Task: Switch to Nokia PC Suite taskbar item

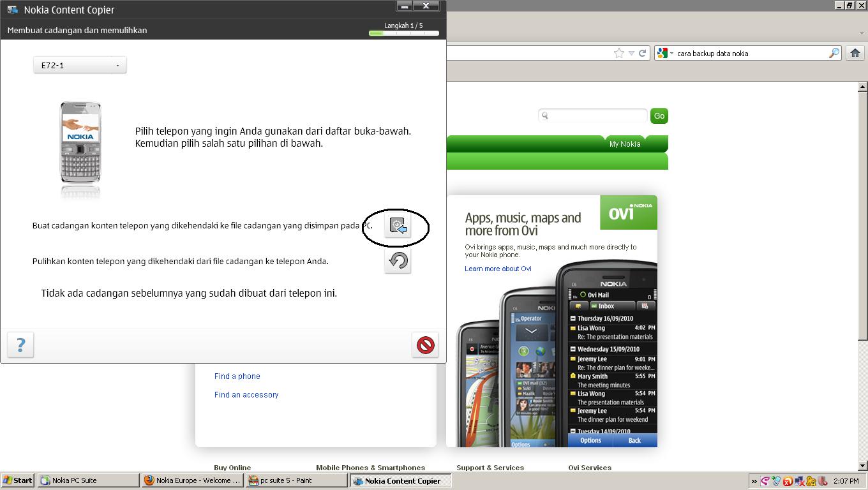Action: 88,480
